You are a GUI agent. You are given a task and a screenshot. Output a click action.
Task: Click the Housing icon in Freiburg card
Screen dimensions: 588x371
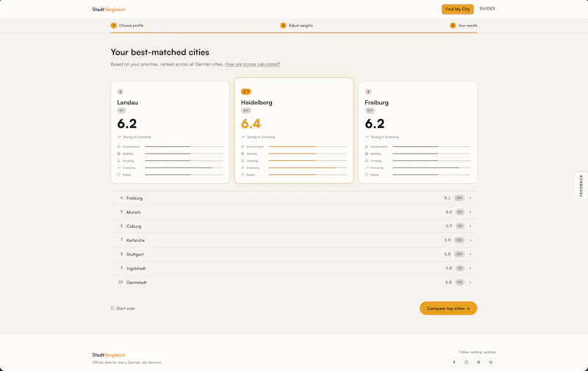pyautogui.click(x=367, y=161)
